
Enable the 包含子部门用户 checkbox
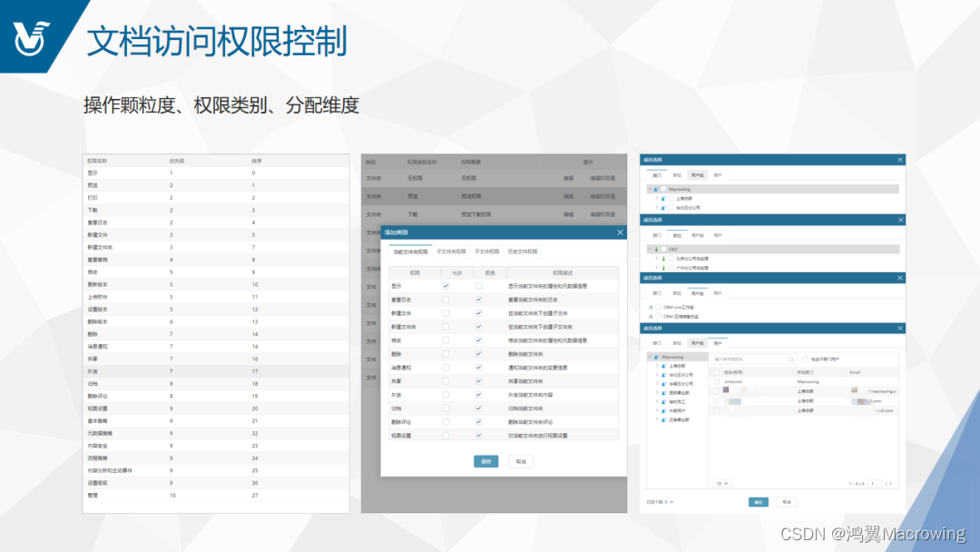point(805,360)
